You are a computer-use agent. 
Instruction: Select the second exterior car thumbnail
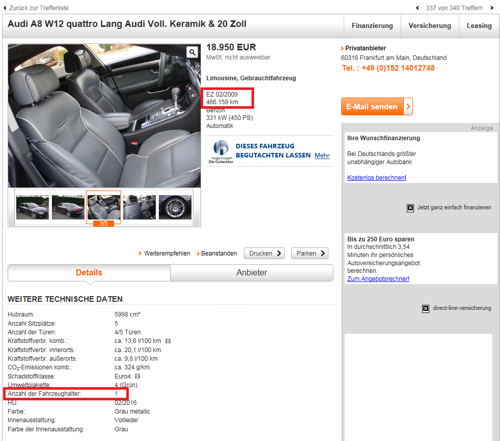(x=68, y=207)
